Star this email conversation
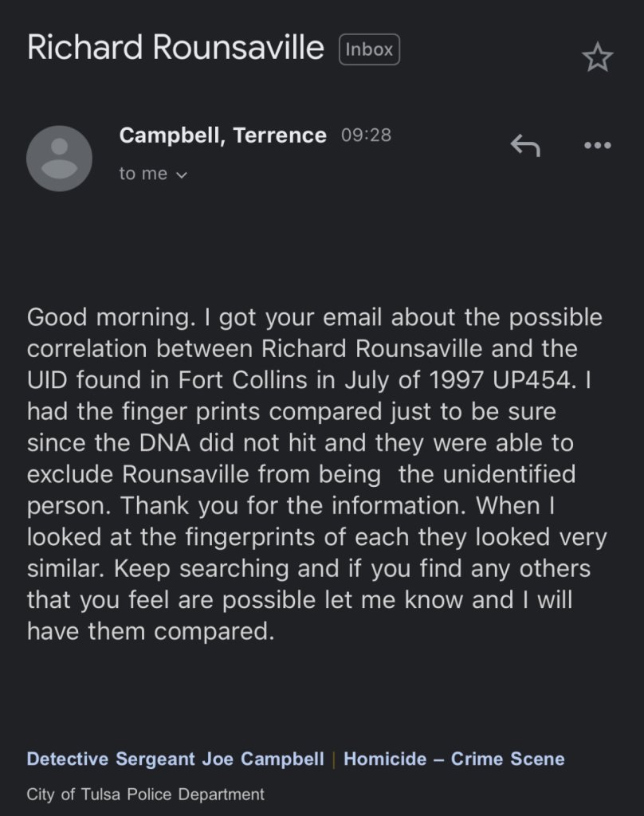The width and height of the screenshot is (644, 816). tap(597, 58)
